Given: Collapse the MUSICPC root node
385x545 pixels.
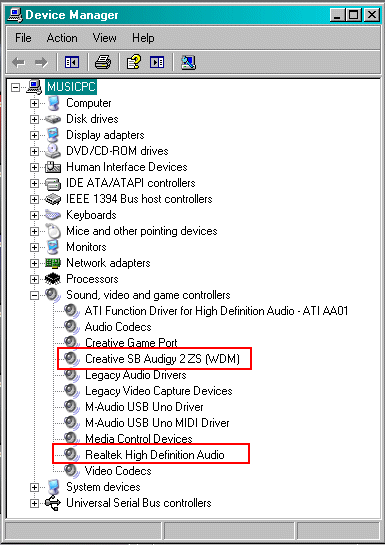Looking at the screenshot, I should click(15, 87).
